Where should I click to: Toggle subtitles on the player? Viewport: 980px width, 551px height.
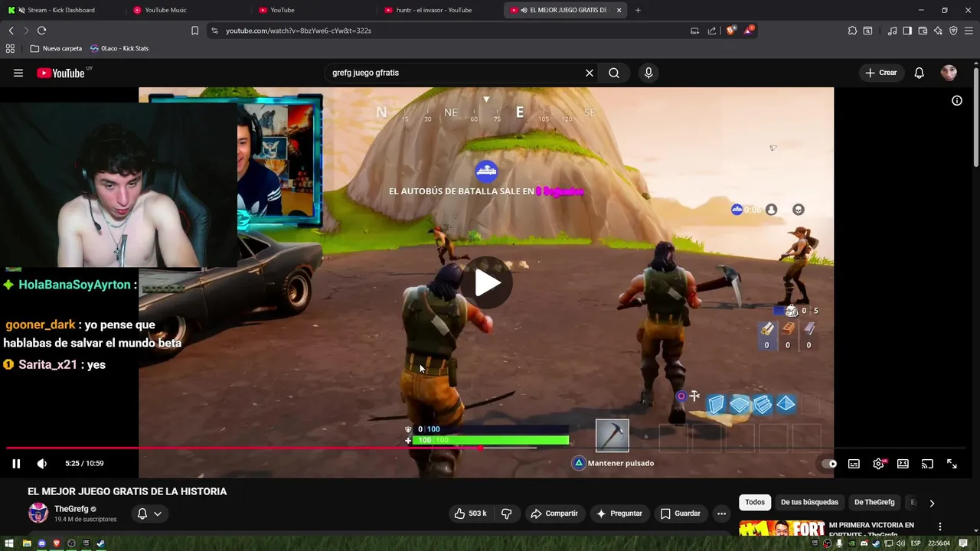854,463
